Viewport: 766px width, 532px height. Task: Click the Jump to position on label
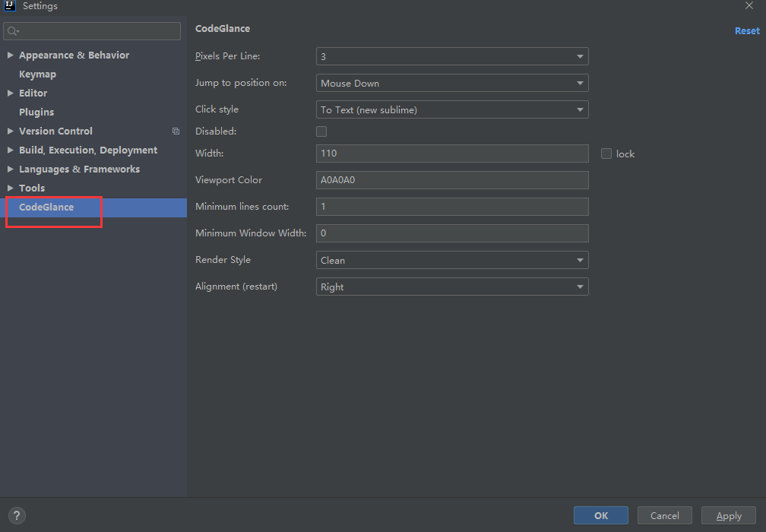(x=241, y=83)
